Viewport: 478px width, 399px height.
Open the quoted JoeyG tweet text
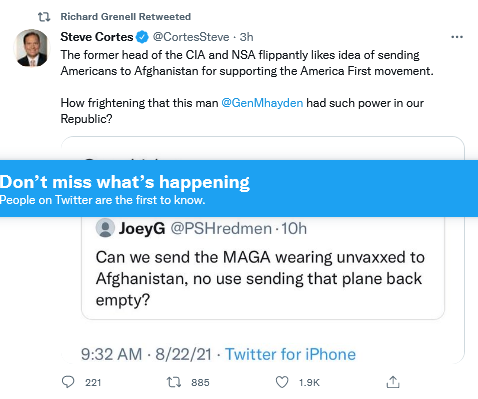pos(260,278)
